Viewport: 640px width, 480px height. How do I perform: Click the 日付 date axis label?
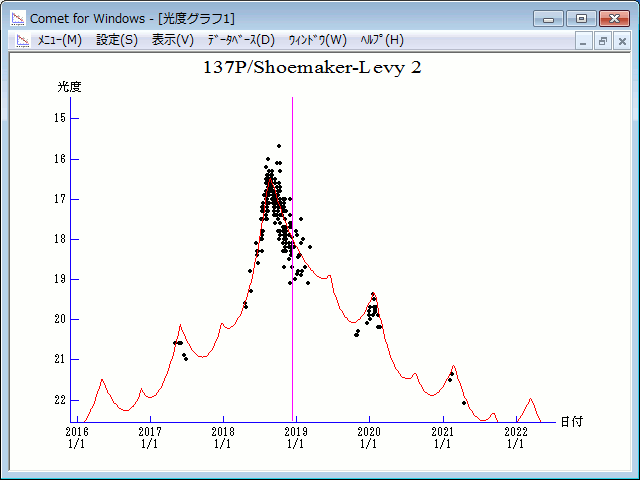[571, 422]
